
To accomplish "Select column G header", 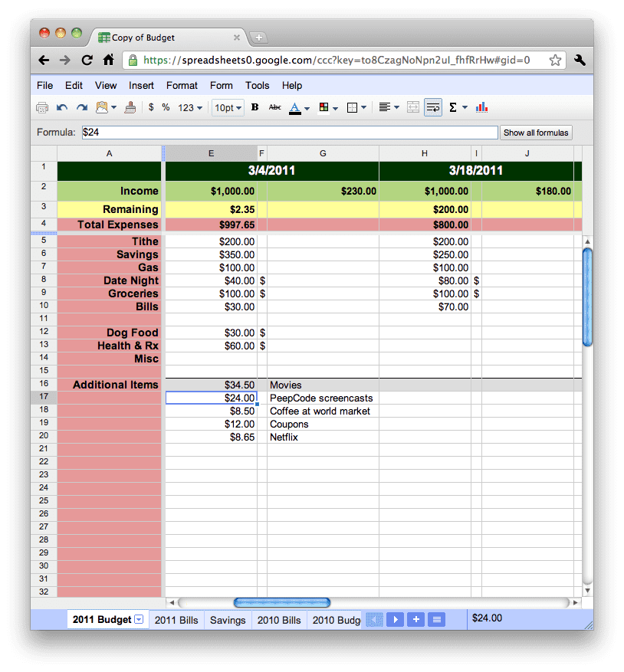I will (x=323, y=153).
